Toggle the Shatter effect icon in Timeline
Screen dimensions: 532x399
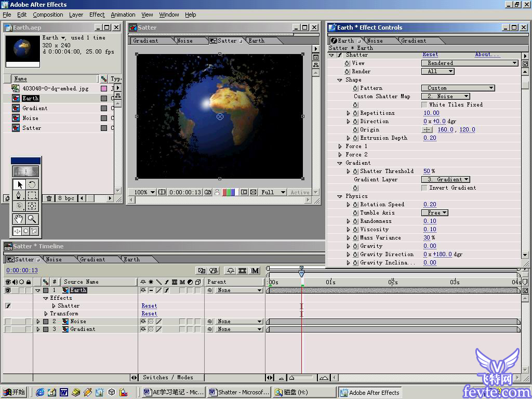pyautogui.click(x=8, y=305)
